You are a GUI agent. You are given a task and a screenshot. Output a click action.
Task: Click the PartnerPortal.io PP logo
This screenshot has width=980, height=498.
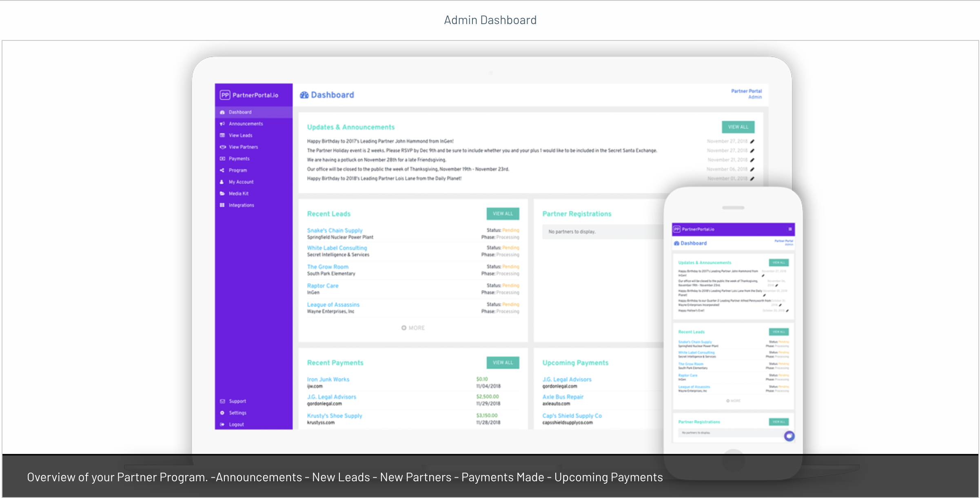[x=226, y=94]
